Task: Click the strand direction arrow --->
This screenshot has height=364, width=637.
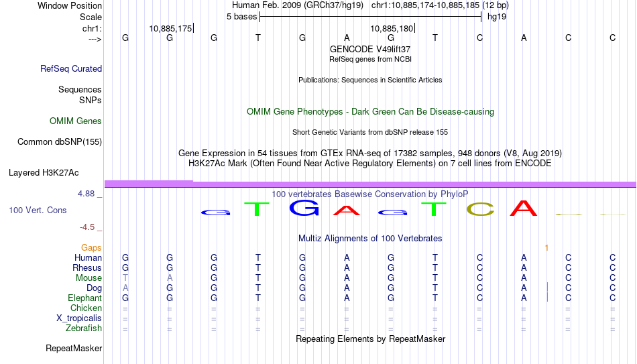Action: point(95,40)
